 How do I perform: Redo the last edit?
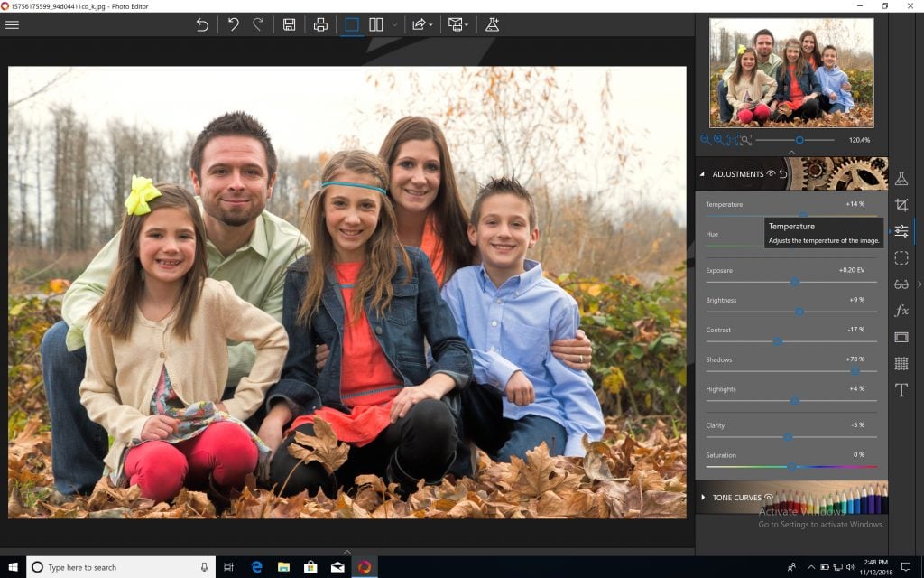click(x=258, y=24)
